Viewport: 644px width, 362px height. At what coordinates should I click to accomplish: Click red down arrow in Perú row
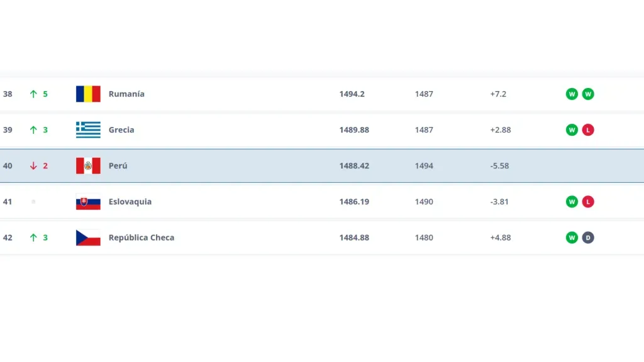point(33,166)
